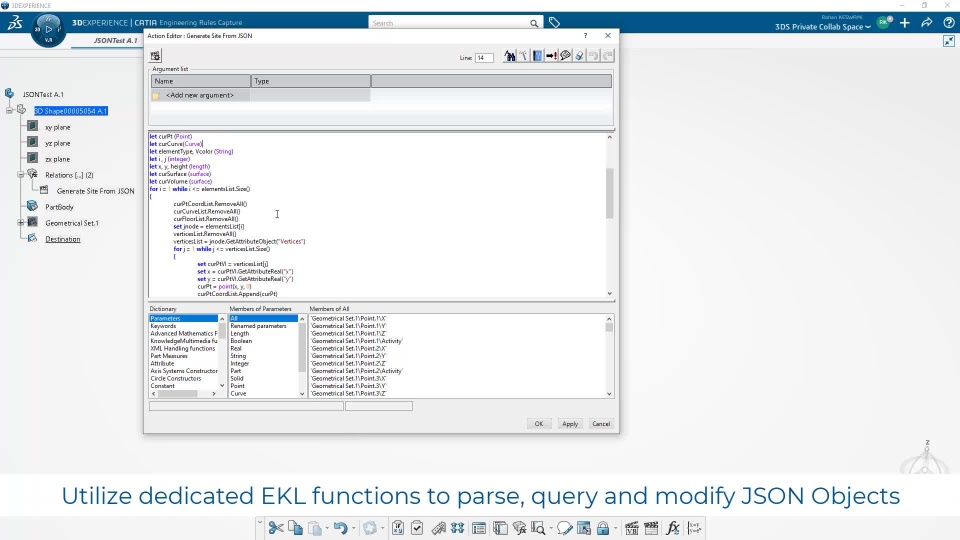Screen dimensions: 960x540
Task: Click the Action Editor help question mark
Action: (585, 36)
